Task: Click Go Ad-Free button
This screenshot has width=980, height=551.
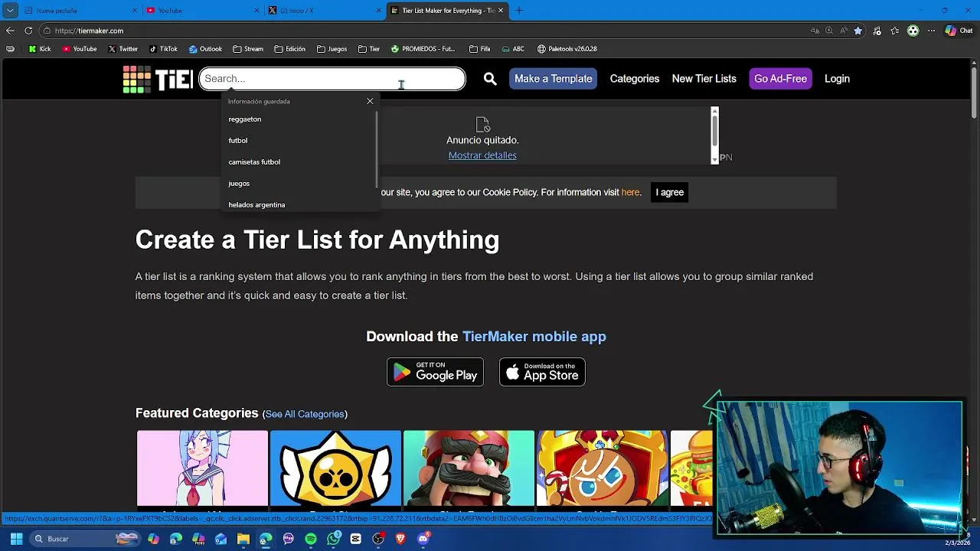Action: tap(780, 79)
